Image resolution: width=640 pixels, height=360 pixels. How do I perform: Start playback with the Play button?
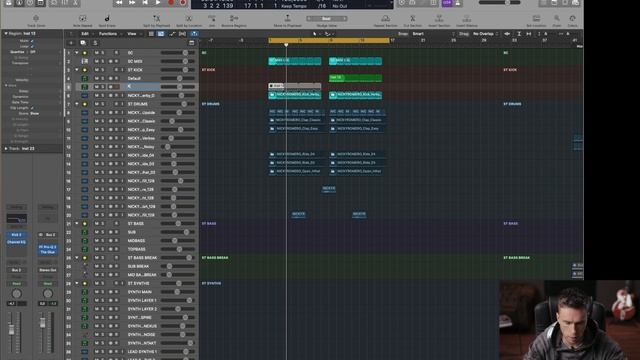click(x=158, y=2)
